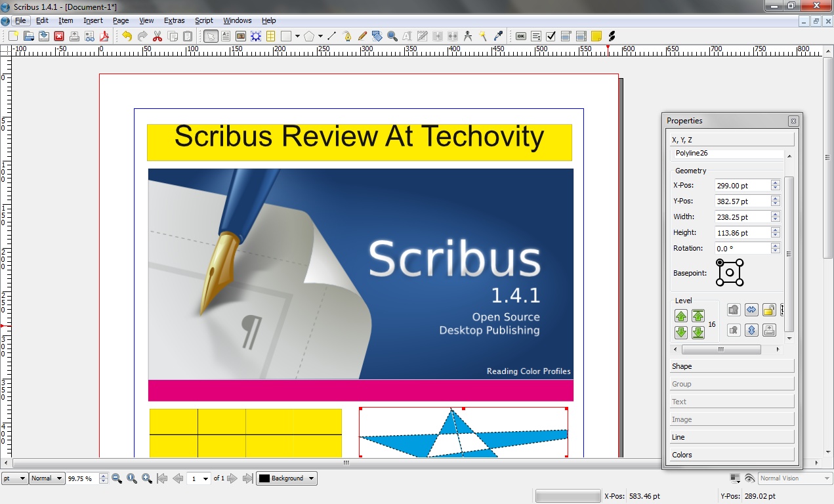This screenshot has width=834, height=504.
Task: Insert a PDF combo box
Action: click(x=566, y=36)
